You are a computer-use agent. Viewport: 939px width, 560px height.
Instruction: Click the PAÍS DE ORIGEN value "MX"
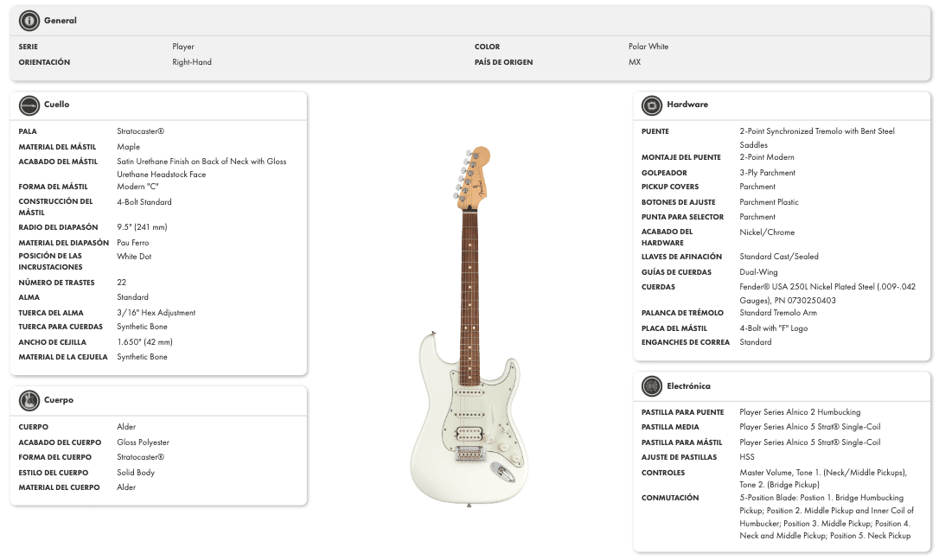635,62
